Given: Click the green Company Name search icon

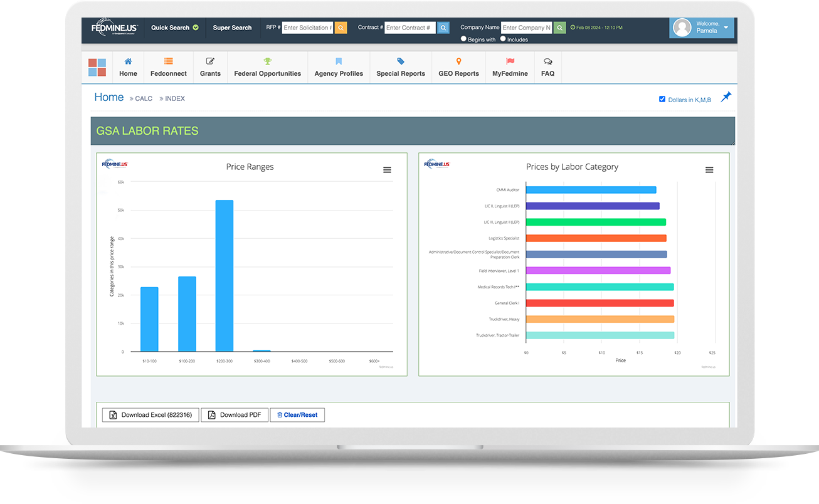Looking at the screenshot, I should point(559,28).
